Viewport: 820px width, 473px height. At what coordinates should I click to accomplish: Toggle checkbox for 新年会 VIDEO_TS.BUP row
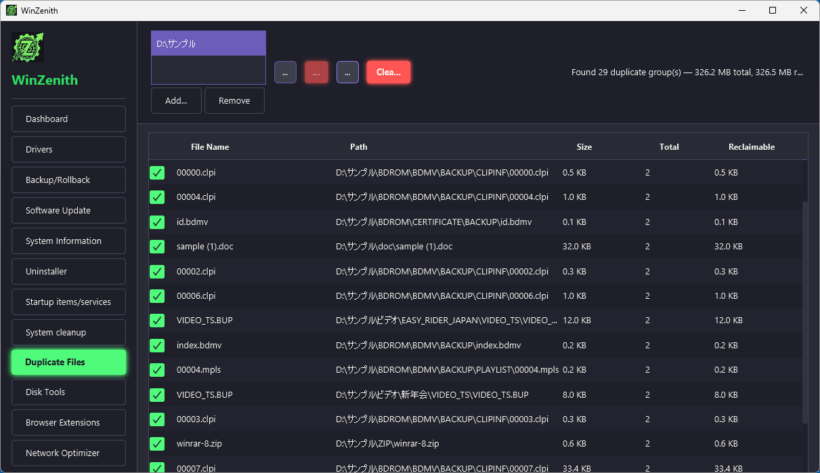pos(157,395)
